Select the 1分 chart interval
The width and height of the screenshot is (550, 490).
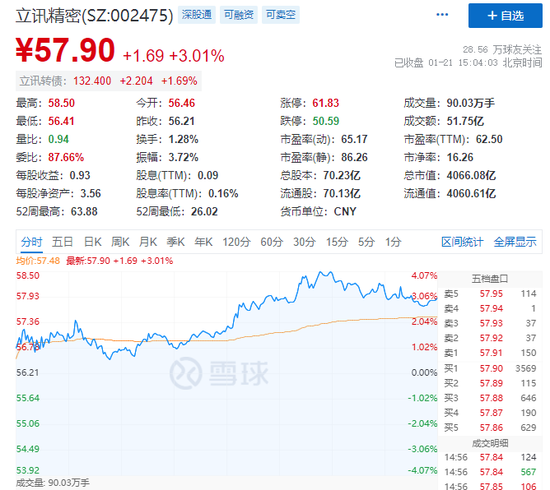click(393, 242)
